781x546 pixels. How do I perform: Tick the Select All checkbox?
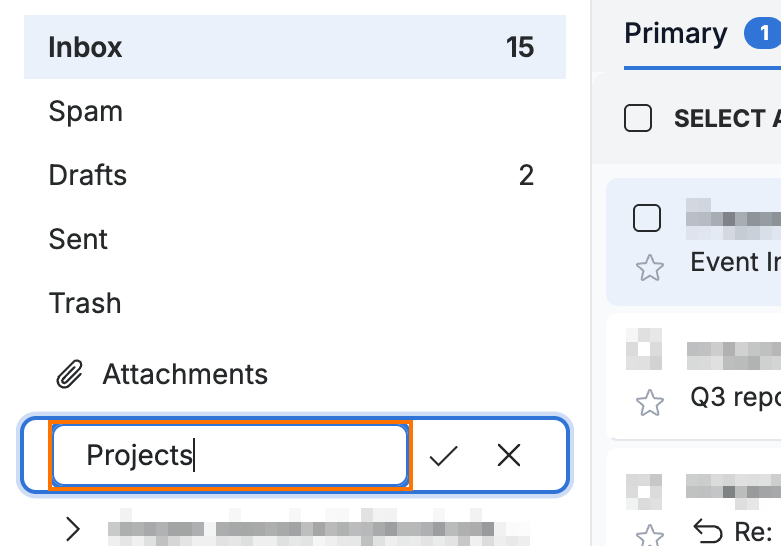tap(638, 119)
